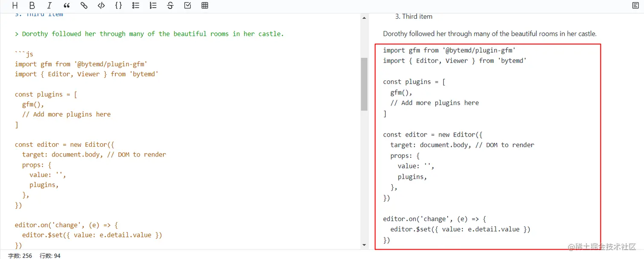644x259 pixels.
Task: Insert inline code with the </> icon
Action: pos(101,6)
